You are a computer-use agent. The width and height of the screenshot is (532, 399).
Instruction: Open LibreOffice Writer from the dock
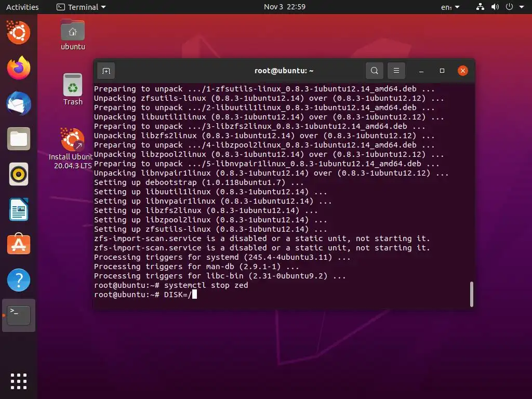pyautogui.click(x=19, y=209)
